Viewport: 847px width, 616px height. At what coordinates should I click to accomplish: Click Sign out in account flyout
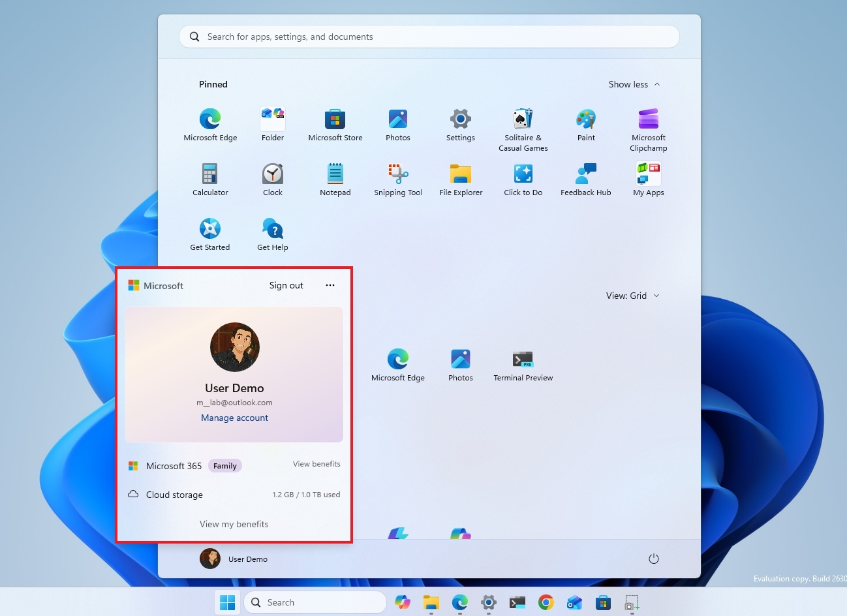pyautogui.click(x=286, y=285)
